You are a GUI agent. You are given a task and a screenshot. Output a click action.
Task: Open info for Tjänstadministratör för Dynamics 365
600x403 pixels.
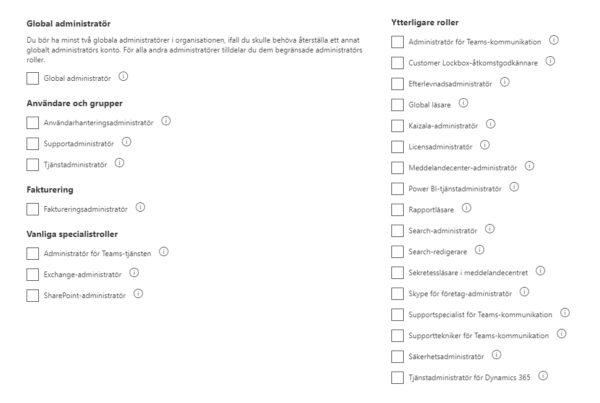point(544,376)
